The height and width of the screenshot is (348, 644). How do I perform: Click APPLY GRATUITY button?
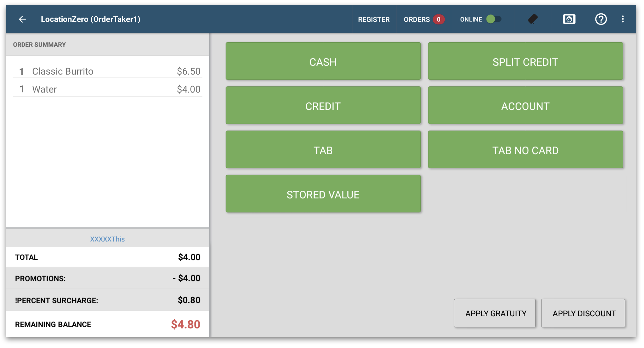click(x=494, y=313)
